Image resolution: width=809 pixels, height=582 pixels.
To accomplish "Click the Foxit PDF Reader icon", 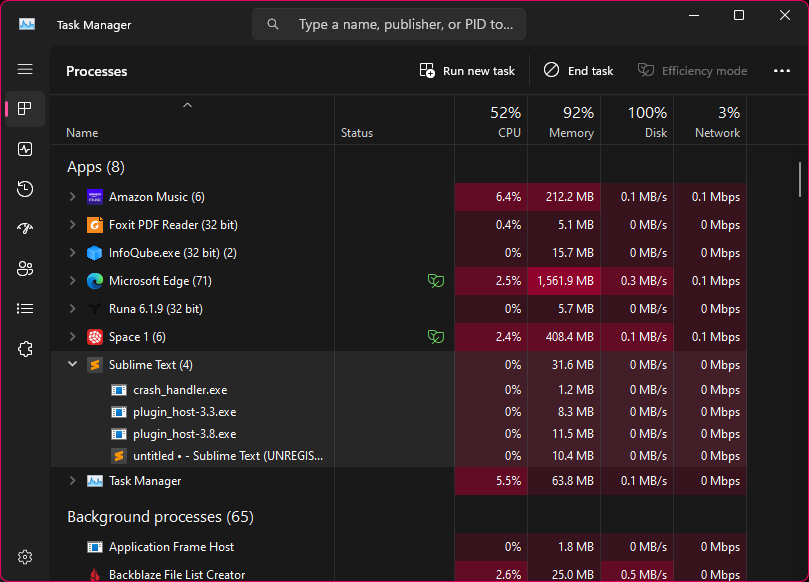I will pyautogui.click(x=95, y=225).
